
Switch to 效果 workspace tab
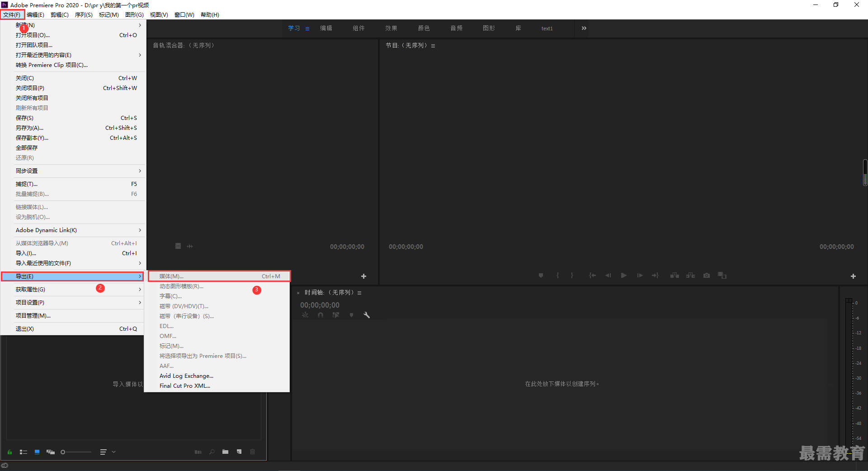[x=391, y=28]
